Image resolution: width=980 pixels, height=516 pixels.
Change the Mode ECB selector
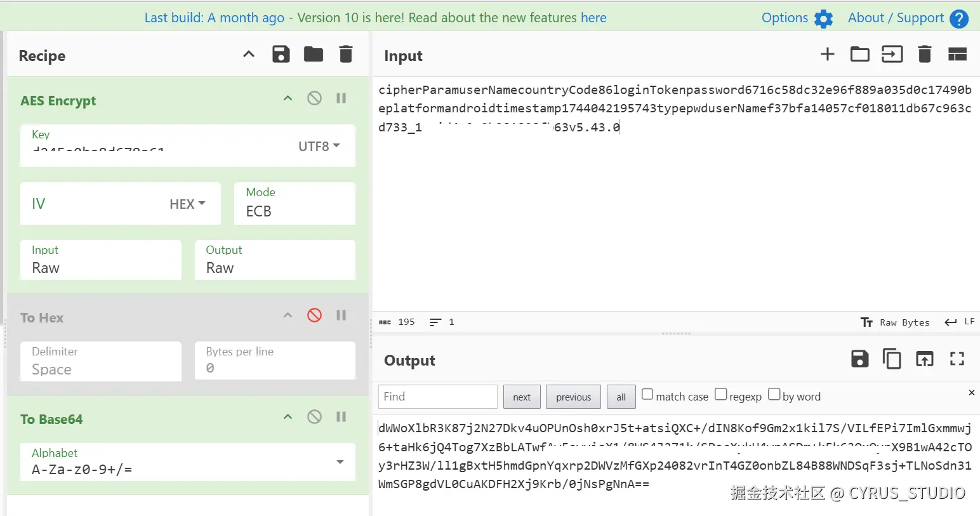(x=295, y=203)
